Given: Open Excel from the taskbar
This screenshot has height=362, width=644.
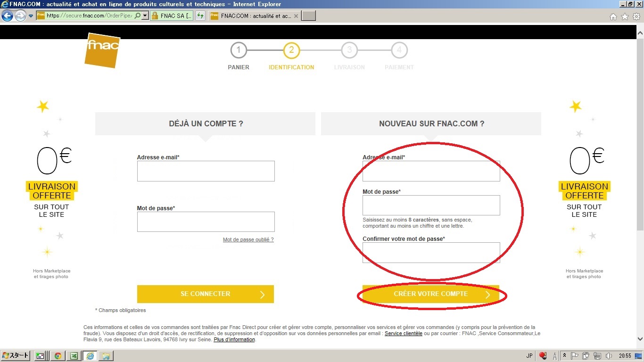Looking at the screenshot, I should pos(73,356).
